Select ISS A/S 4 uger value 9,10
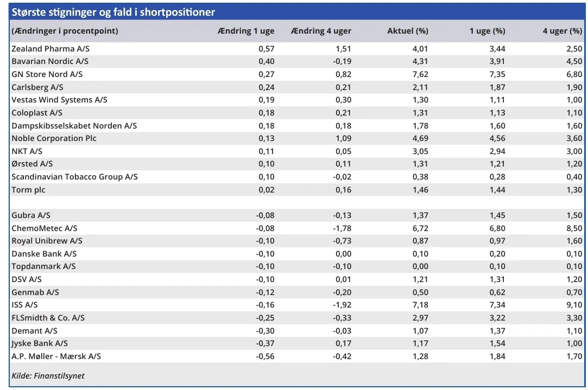Image resolution: width=588 pixels, height=390 pixels. [573, 305]
